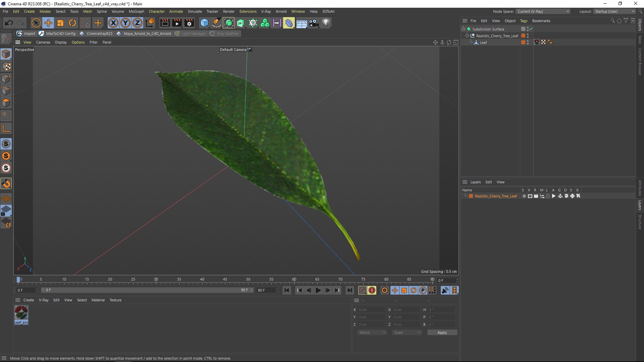Click the Apply button in coordinates
The width and height of the screenshot is (644, 362).
442,333
